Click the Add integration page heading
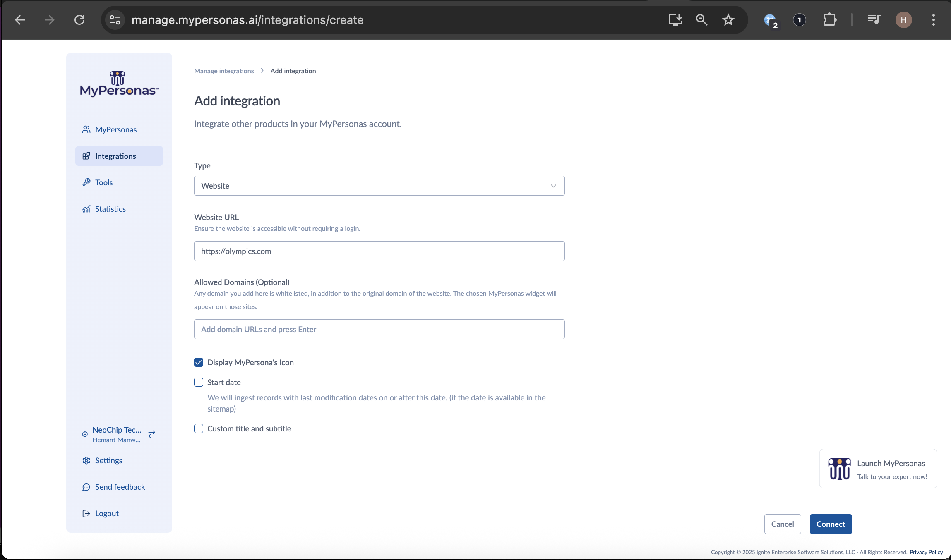The width and height of the screenshot is (951, 560). 237,101
